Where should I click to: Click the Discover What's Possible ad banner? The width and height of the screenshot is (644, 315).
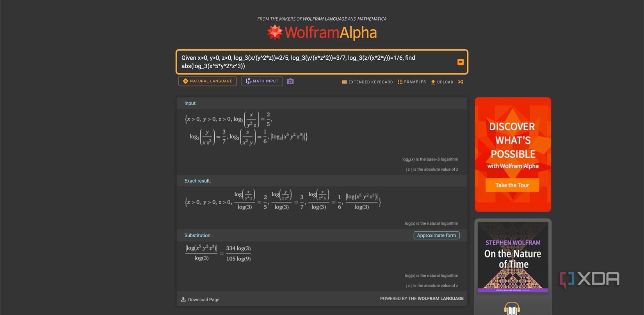coord(513,155)
